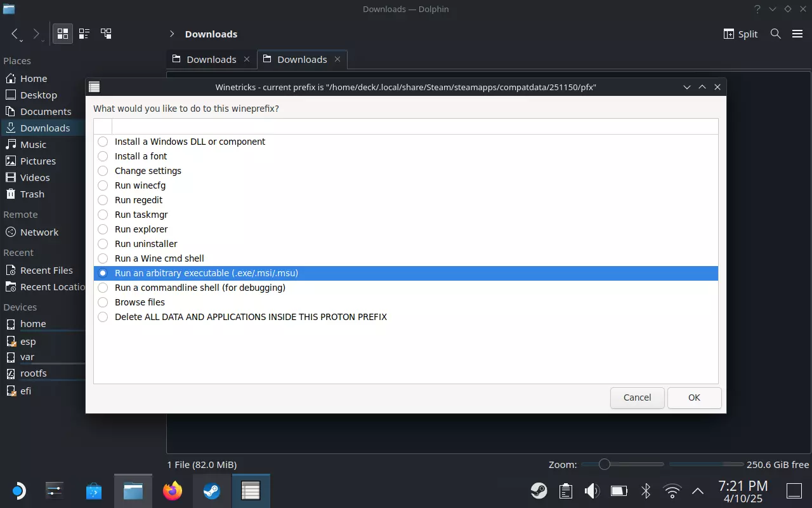Click the Split view button
Image resolution: width=812 pixels, height=508 pixels.
point(740,34)
